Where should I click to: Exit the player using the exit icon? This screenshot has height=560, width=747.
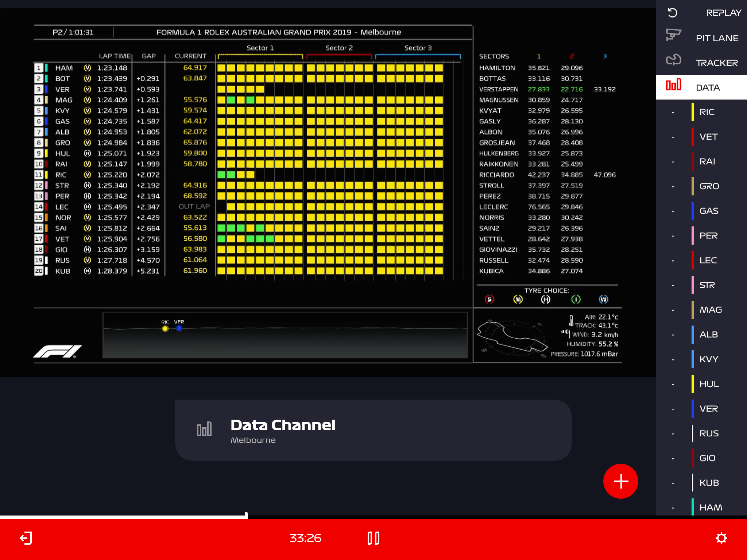tap(26, 538)
